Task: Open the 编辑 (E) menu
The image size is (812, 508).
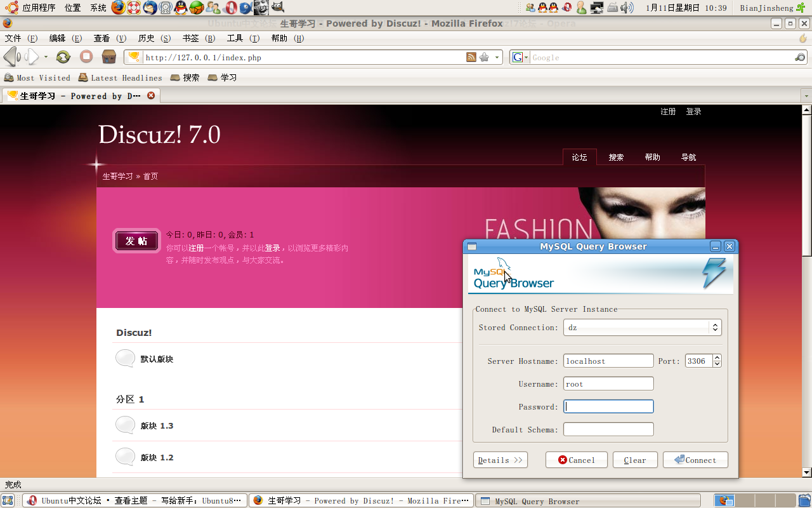Action: click(66, 38)
